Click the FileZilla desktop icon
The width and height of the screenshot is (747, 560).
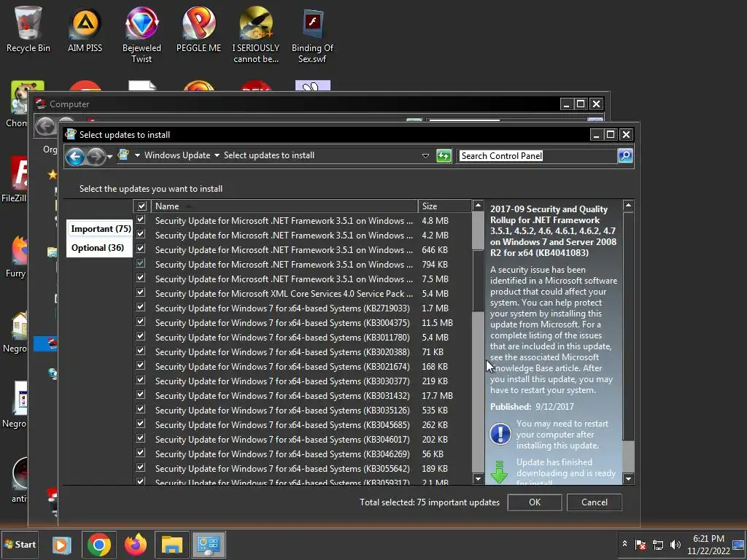pyautogui.click(x=15, y=179)
